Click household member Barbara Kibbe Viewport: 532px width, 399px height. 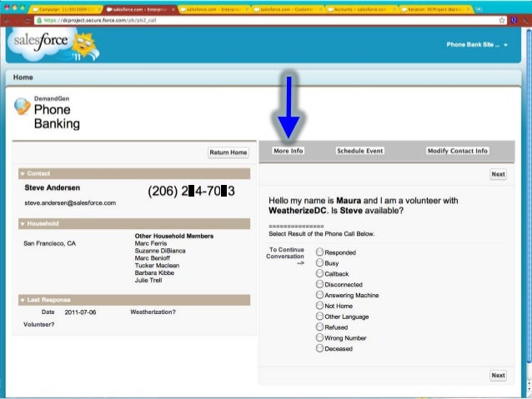tap(154, 273)
